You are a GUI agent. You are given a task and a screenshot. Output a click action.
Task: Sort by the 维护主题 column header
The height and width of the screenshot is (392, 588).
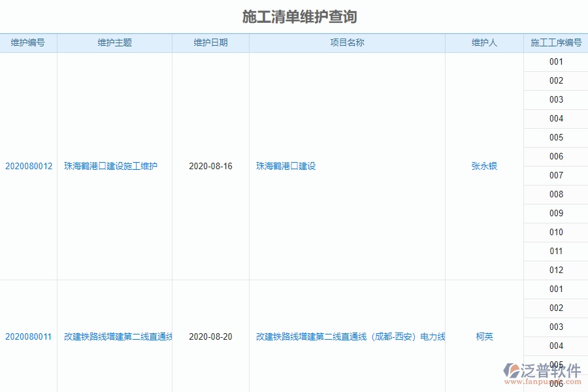[114, 42]
